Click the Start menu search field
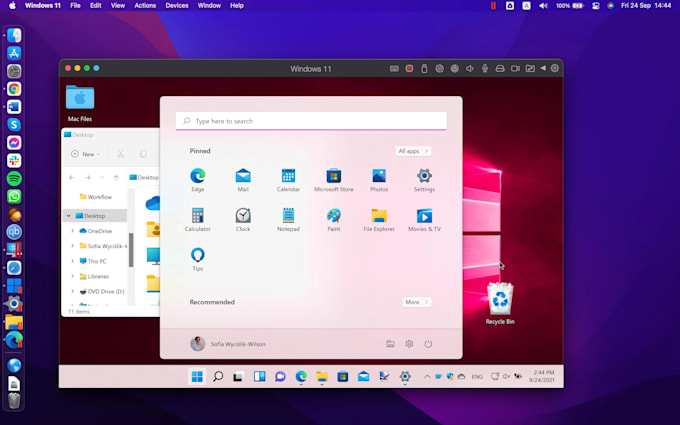Image resolution: width=680 pixels, height=425 pixels. pos(311,121)
